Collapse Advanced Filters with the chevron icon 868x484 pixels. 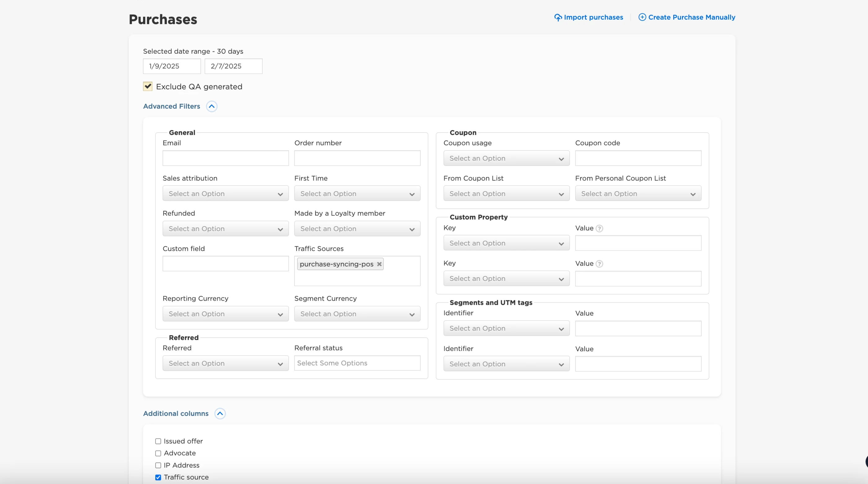click(212, 106)
